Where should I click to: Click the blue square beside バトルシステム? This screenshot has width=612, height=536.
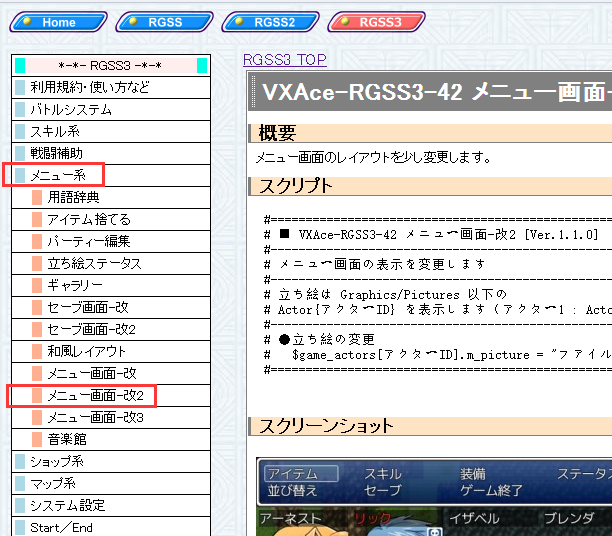(x=20, y=109)
